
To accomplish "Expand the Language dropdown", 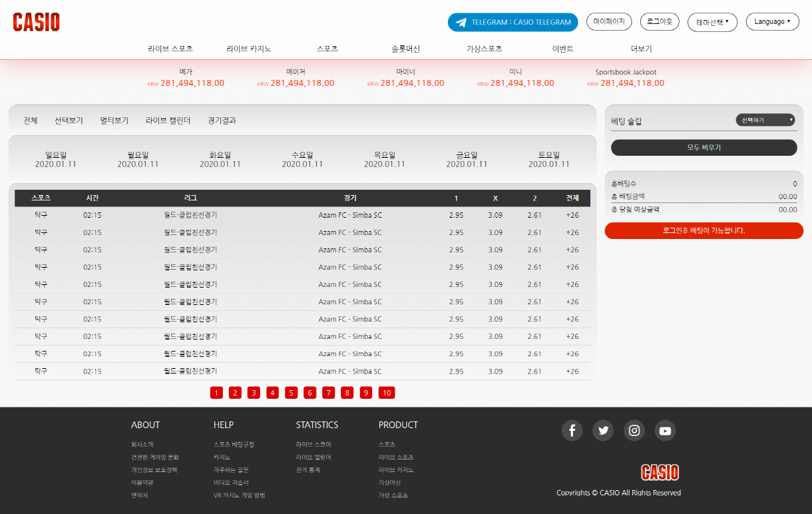I will point(772,21).
